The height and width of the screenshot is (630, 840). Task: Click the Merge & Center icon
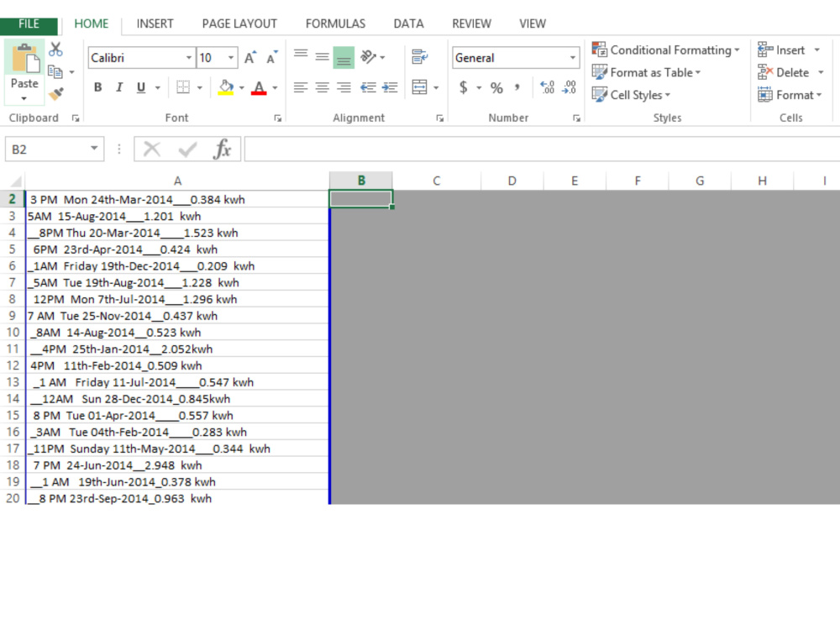coord(419,87)
